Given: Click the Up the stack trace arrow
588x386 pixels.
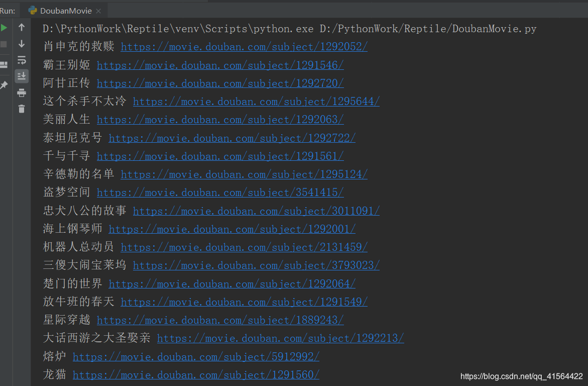Looking at the screenshot, I should [x=22, y=28].
